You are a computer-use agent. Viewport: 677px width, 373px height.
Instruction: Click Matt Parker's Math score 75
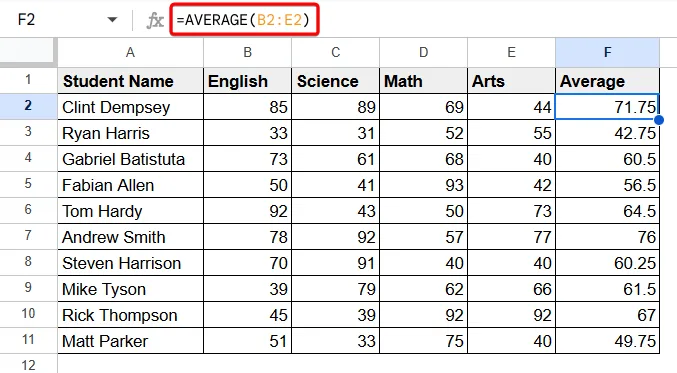click(424, 341)
